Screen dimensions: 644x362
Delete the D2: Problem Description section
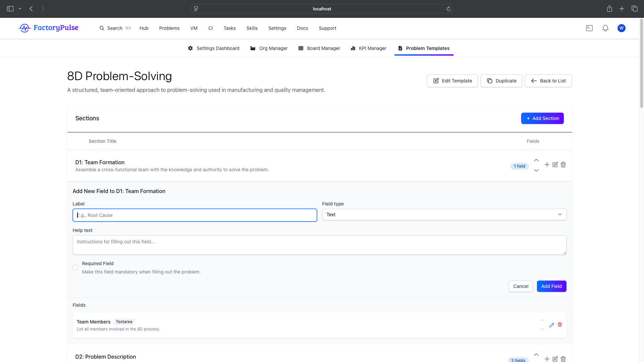pyautogui.click(x=563, y=359)
